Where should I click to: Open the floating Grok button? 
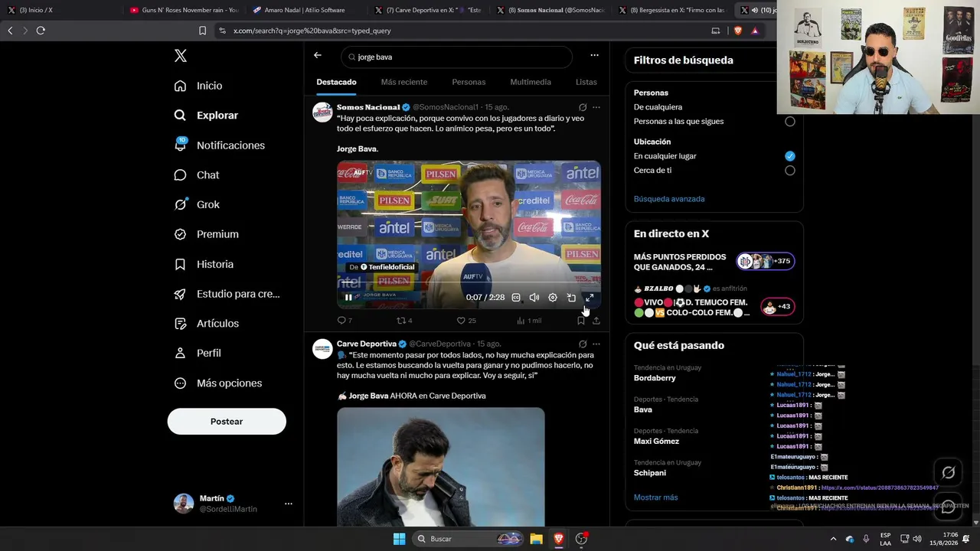coord(948,473)
